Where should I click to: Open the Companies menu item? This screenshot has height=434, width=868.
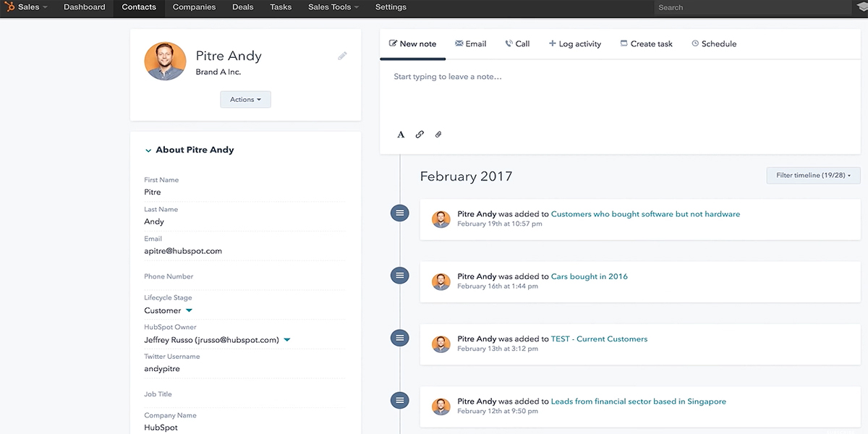(x=194, y=7)
